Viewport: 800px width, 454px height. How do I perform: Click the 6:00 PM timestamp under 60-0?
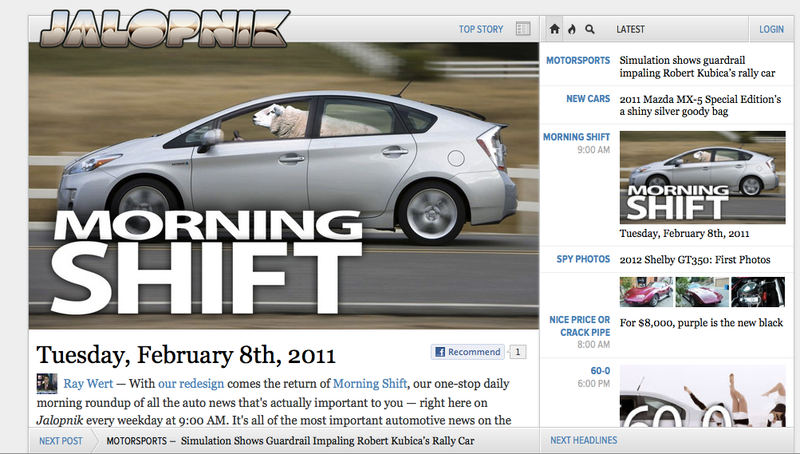(x=593, y=384)
